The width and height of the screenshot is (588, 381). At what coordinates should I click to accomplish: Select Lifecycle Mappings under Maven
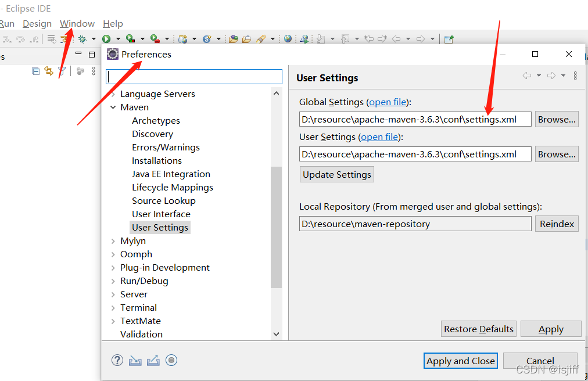click(x=173, y=188)
